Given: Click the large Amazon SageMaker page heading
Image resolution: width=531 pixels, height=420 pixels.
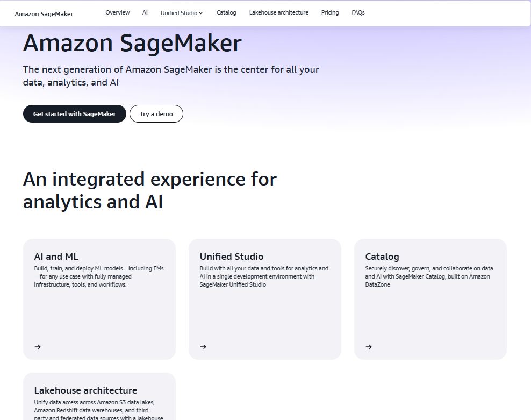Looking at the screenshot, I should pos(132,43).
